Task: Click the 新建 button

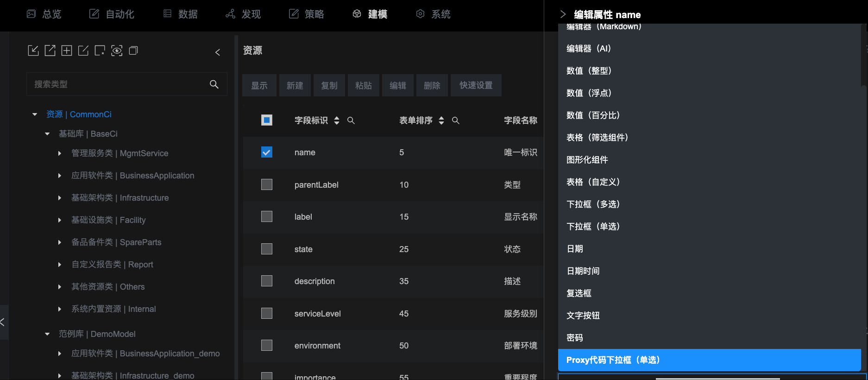Action: (x=295, y=85)
